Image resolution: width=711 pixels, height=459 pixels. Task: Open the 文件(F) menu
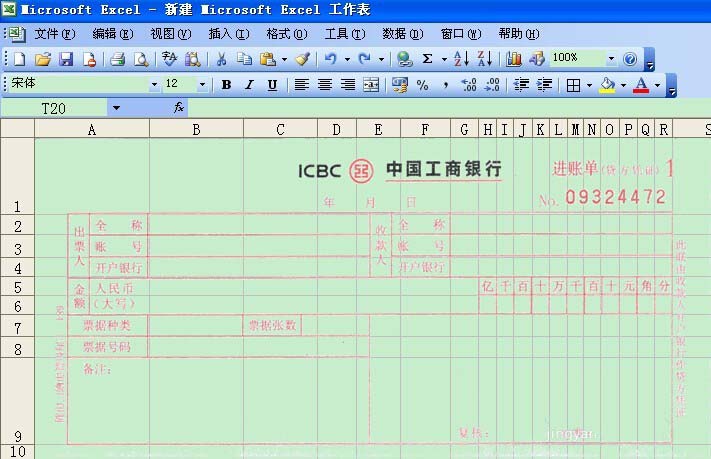(54, 34)
